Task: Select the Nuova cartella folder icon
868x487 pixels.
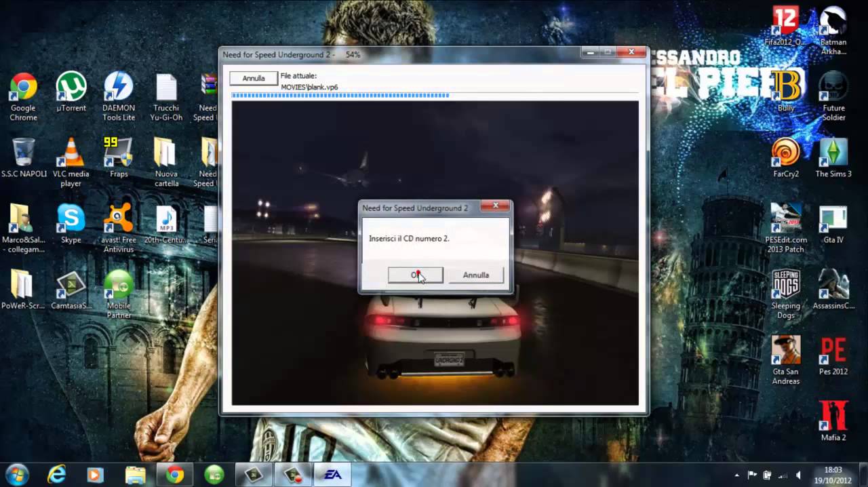Action: pos(166,163)
